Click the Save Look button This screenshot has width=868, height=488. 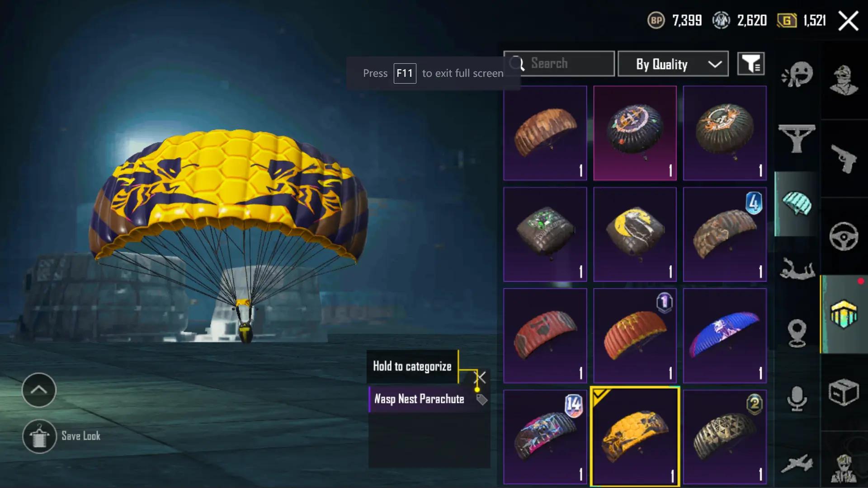(62, 436)
